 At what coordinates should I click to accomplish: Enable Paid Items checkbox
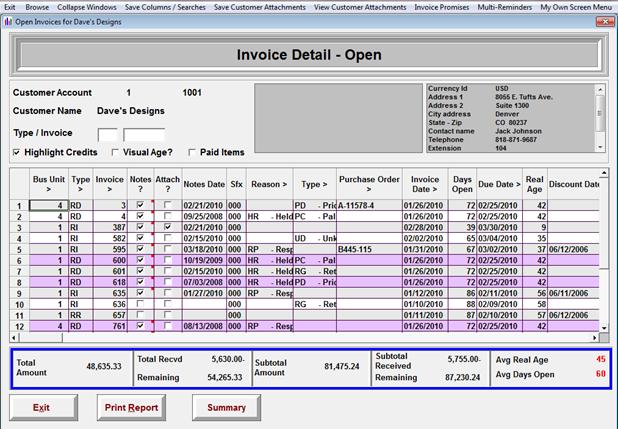pos(192,152)
